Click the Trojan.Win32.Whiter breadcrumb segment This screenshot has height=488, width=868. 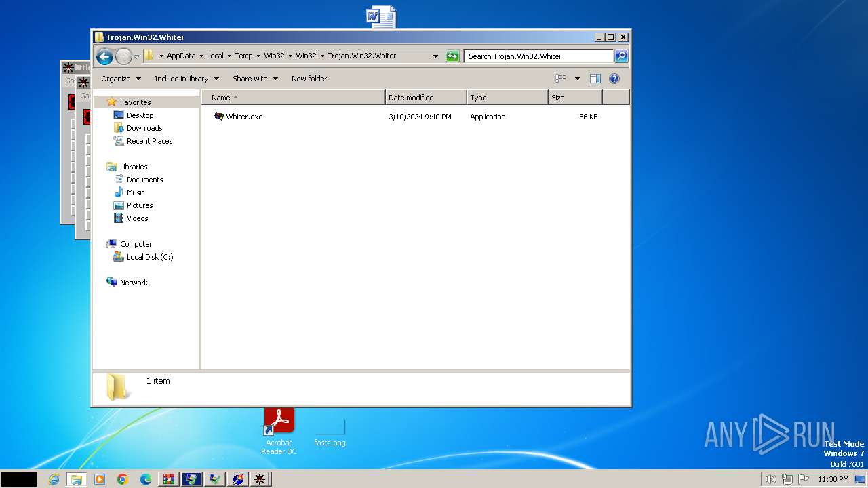click(362, 56)
